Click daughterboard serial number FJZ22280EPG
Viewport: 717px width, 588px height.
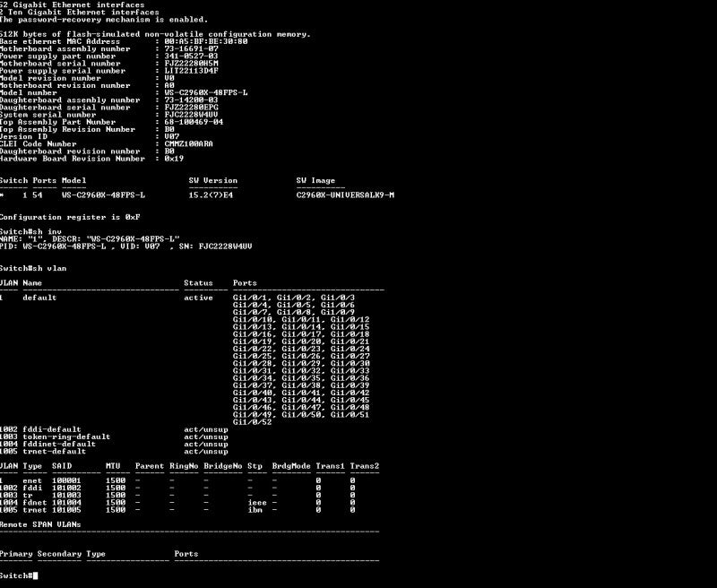click(191, 108)
